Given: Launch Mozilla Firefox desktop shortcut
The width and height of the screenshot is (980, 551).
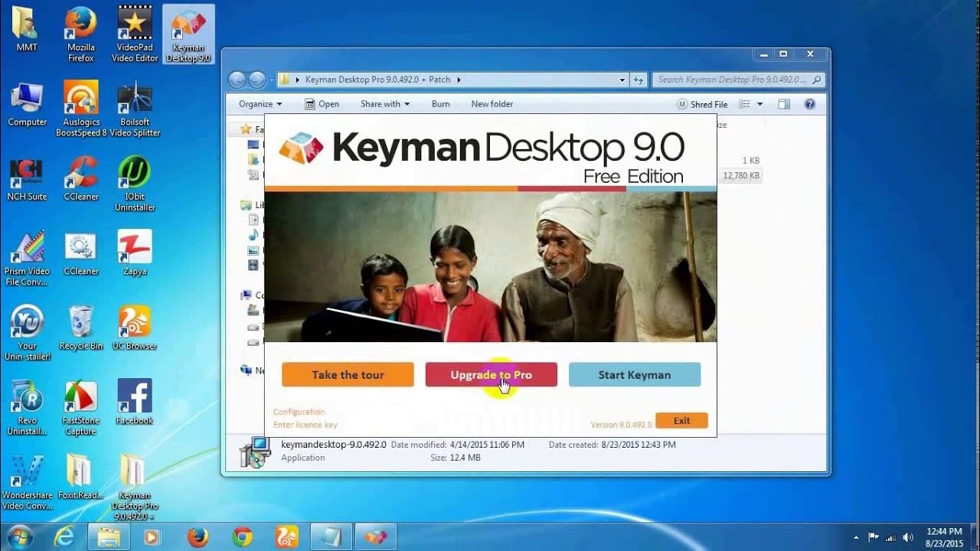Looking at the screenshot, I should (x=80, y=34).
